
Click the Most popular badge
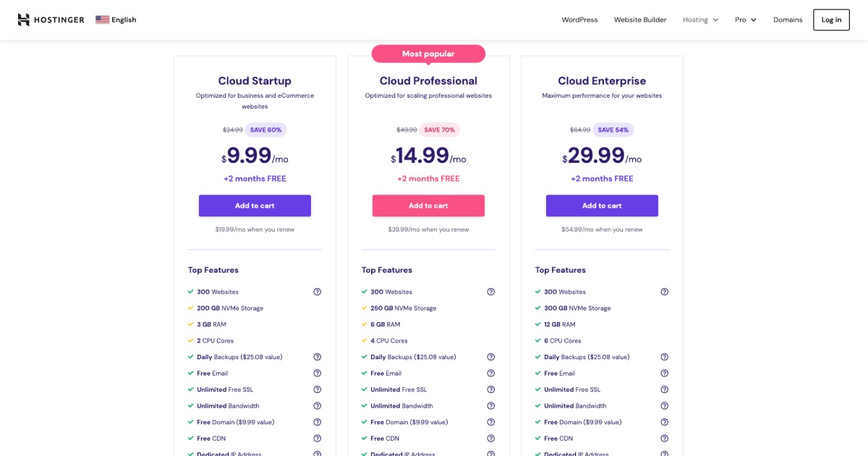[x=428, y=54]
